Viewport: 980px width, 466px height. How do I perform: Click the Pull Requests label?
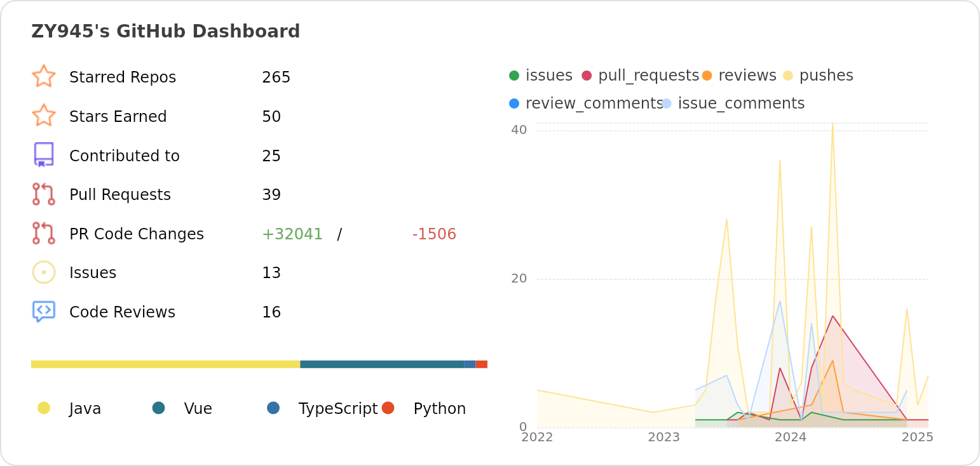(x=120, y=195)
